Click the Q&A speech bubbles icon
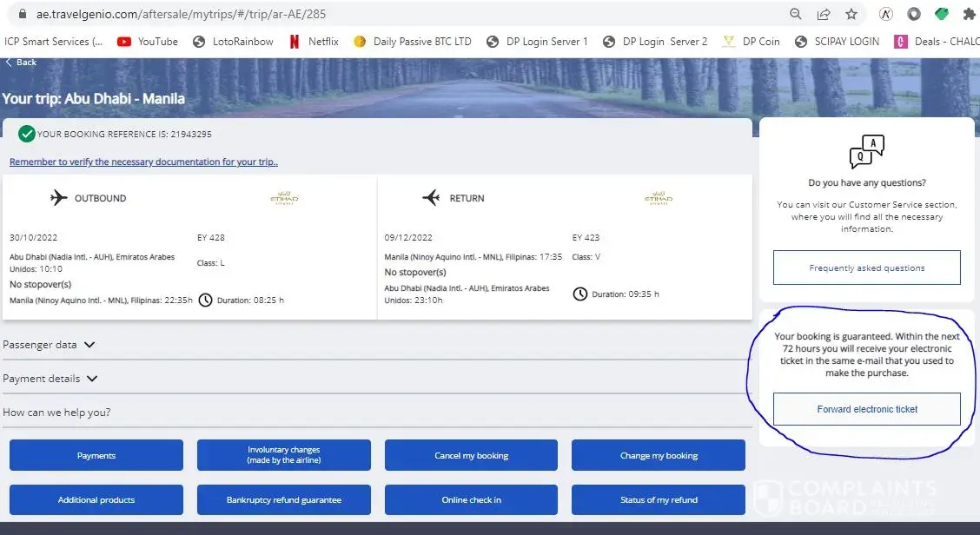Image resolution: width=980 pixels, height=535 pixels. coord(866,152)
